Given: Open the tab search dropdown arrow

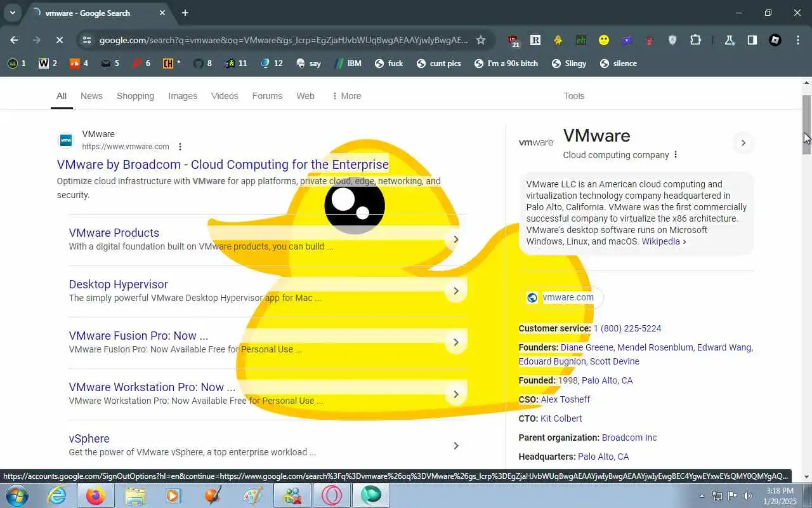Looking at the screenshot, I should pyautogui.click(x=12, y=13).
